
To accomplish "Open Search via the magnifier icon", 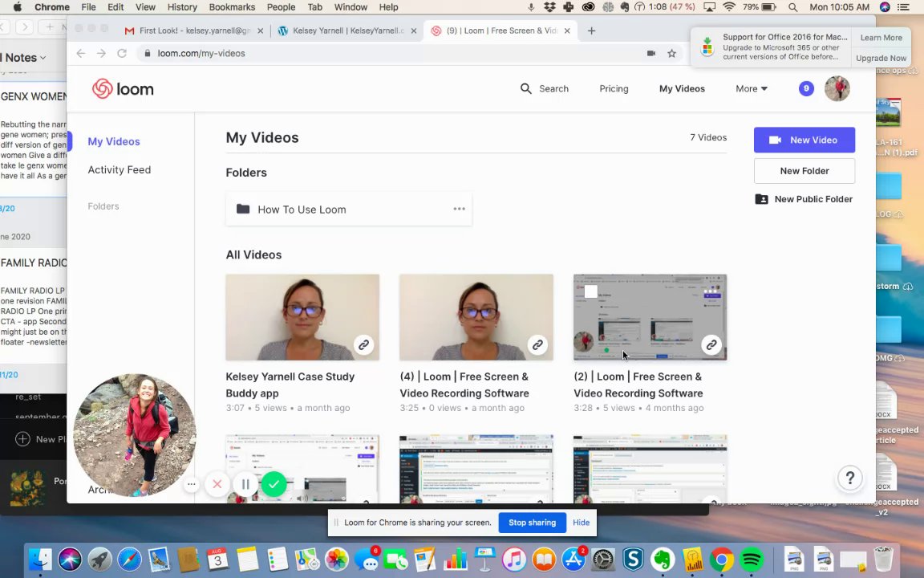I will click(x=525, y=88).
